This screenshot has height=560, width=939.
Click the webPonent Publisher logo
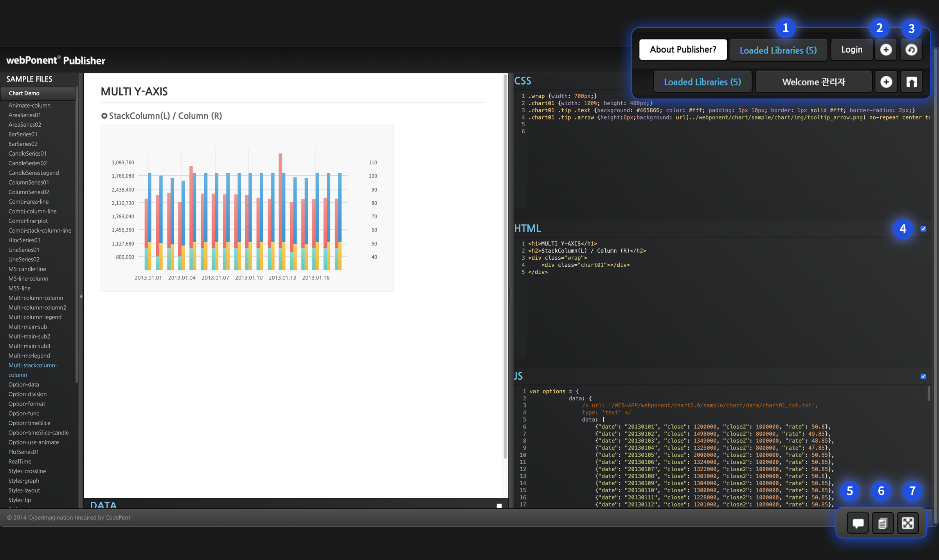coord(56,60)
